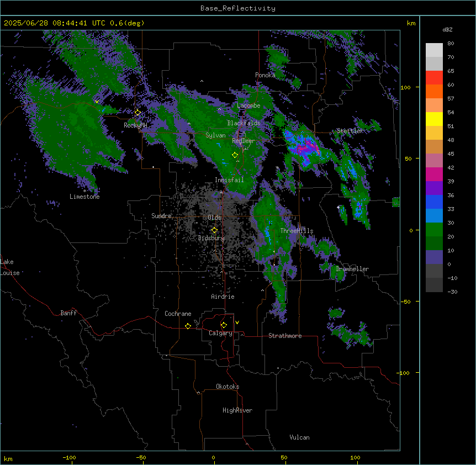The image size is (476, 465).
Task: Click the -50 tick on the vertical axis
Action: tap(405, 302)
